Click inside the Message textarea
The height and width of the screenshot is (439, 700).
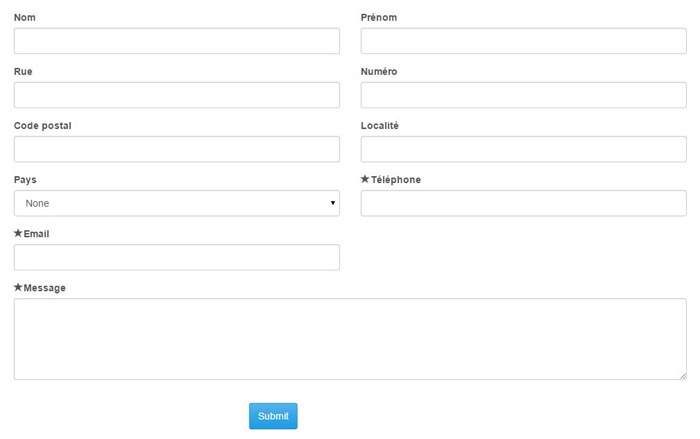[350, 339]
